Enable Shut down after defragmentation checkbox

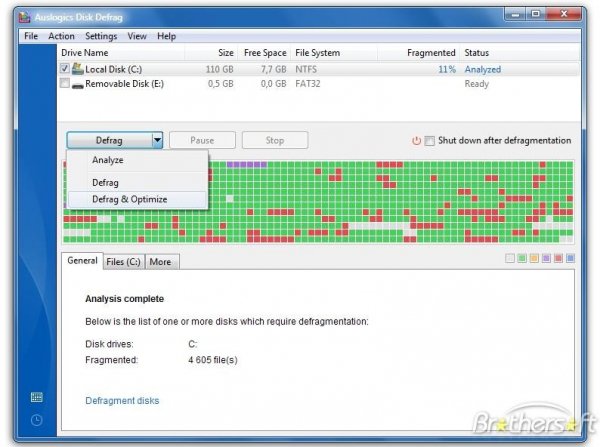(429, 141)
